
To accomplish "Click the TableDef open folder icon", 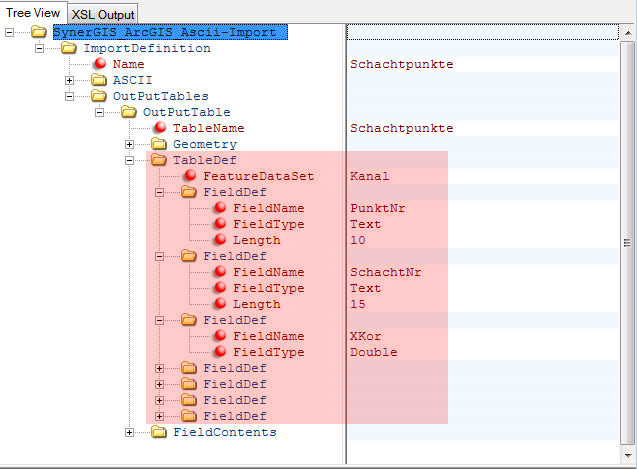I will pyautogui.click(x=159, y=160).
